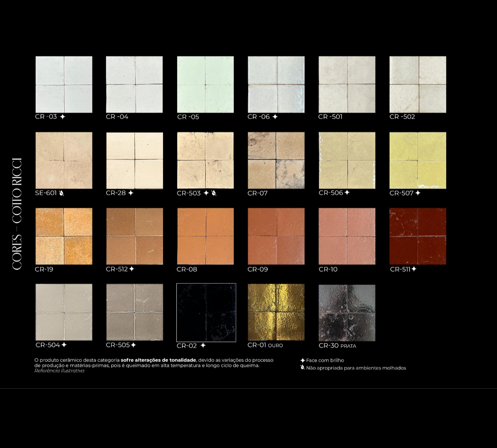The height and width of the screenshot is (448, 497).
Task: Click the 'Face com brilho' legend star icon
Action: click(302, 361)
